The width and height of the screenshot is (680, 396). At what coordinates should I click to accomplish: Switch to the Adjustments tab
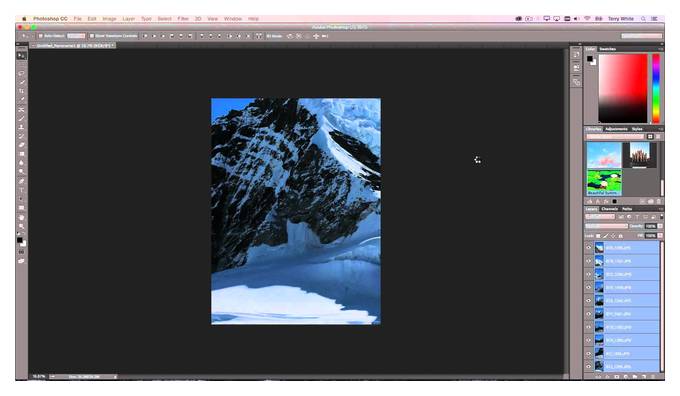click(616, 129)
